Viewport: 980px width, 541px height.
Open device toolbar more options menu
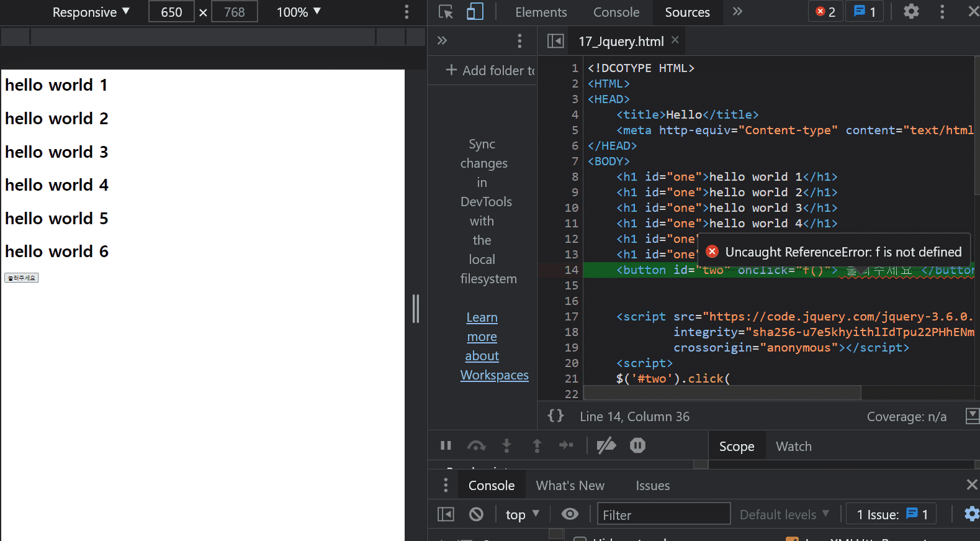(x=407, y=12)
